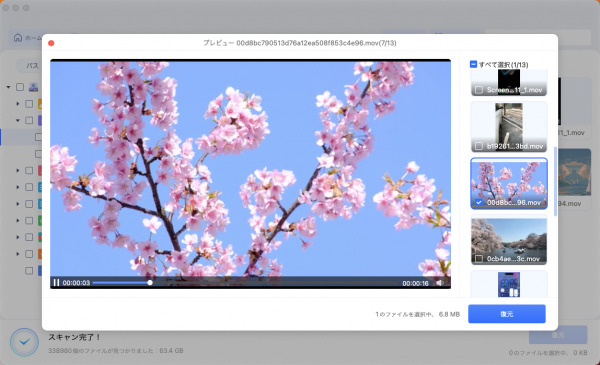600x365 pixels.
Task: Open the 0cb4ae...3c.mov lake thumbnail
Action: tap(509, 240)
